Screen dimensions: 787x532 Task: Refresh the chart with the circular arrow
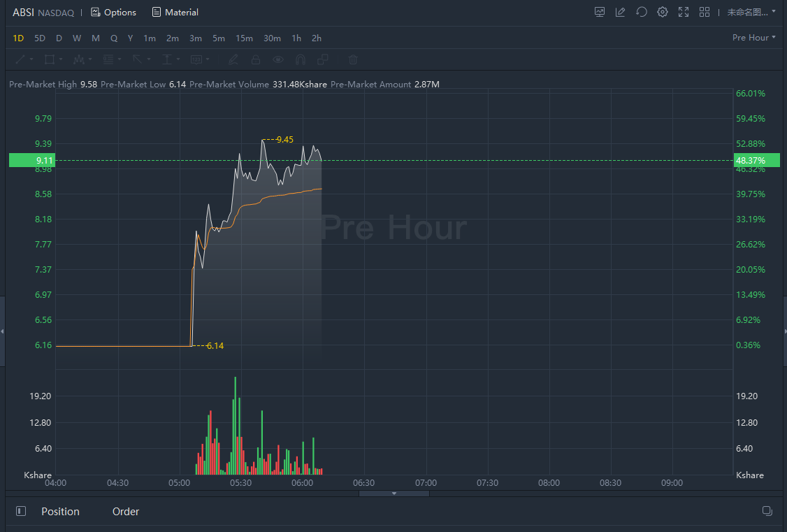point(642,12)
